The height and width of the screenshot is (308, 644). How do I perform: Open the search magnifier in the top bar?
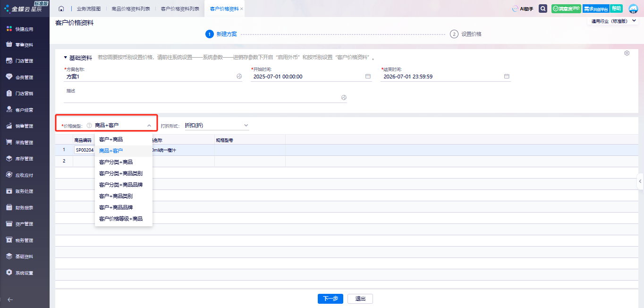pyautogui.click(x=543, y=9)
